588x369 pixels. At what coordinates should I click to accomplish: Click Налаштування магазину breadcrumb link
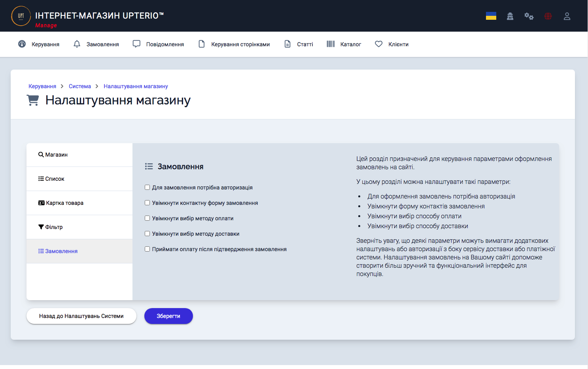click(136, 86)
